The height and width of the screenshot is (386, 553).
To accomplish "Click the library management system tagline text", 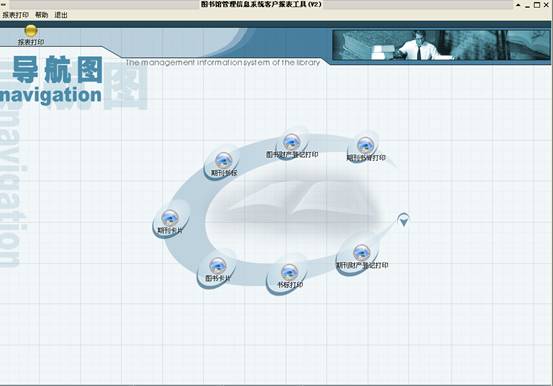I will (223, 62).
